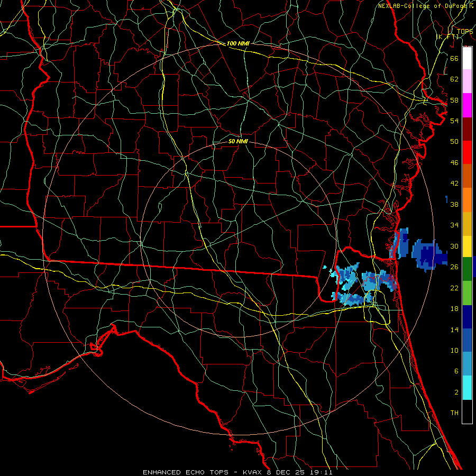This screenshot has width=476, height=476.
Task: Click the '34' legend value
Action: [x=454, y=225]
